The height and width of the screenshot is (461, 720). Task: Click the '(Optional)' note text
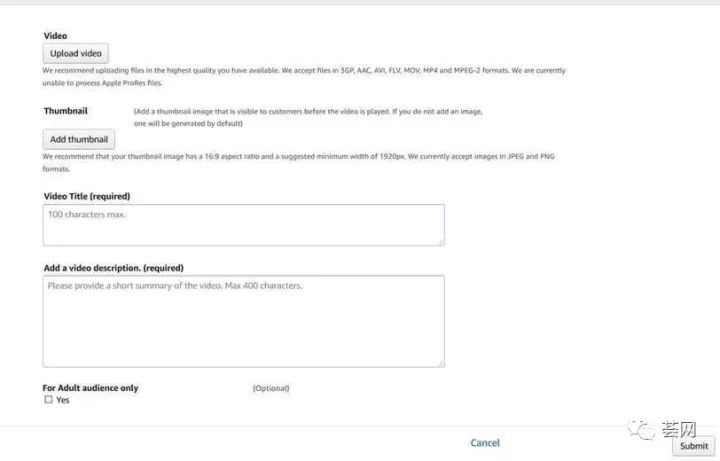[270, 388]
